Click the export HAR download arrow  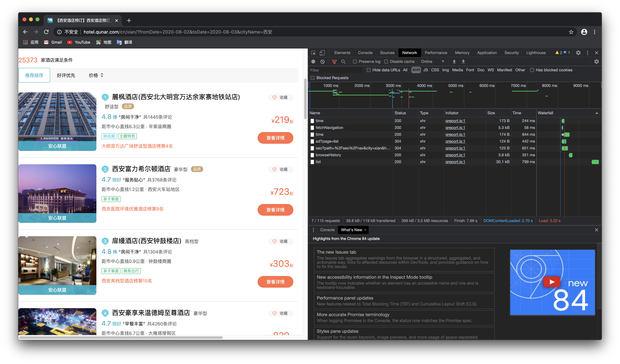pyautogui.click(x=463, y=62)
